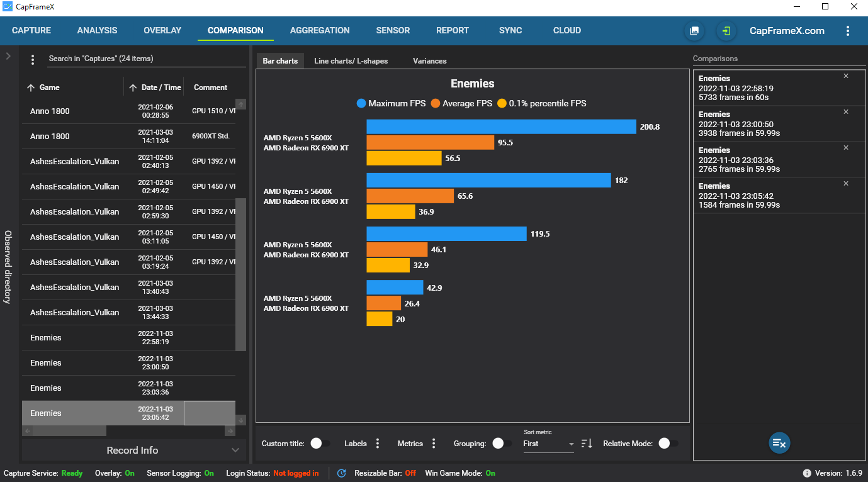
Task: Clear all comparisons with the round button
Action: pos(779,443)
